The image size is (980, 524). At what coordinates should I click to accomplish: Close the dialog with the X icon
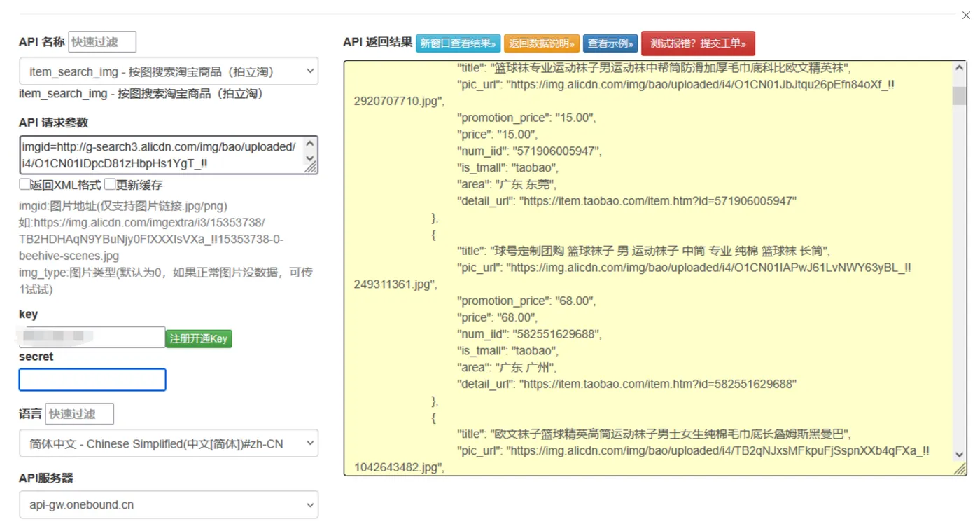coord(966,15)
